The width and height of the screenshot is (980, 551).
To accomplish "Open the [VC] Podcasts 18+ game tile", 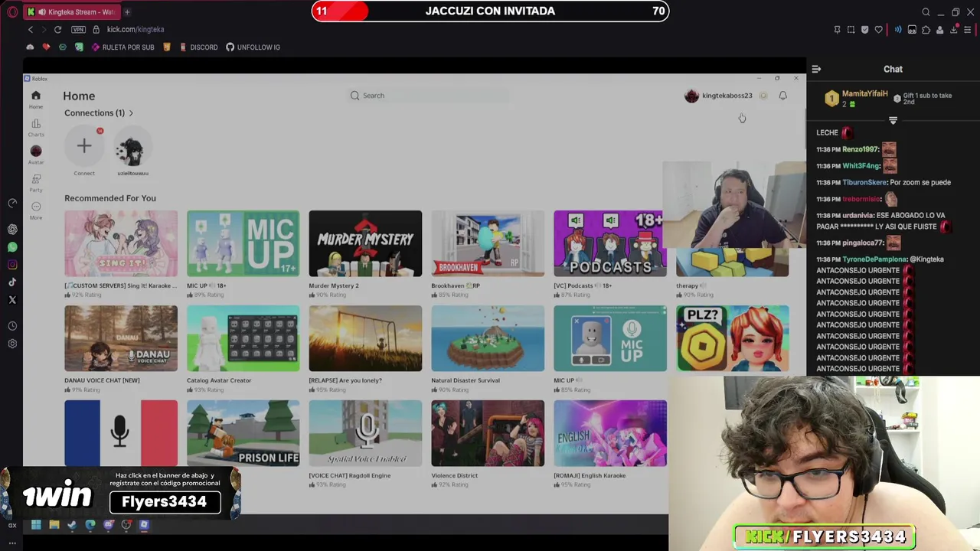I will tap(610, 243).
